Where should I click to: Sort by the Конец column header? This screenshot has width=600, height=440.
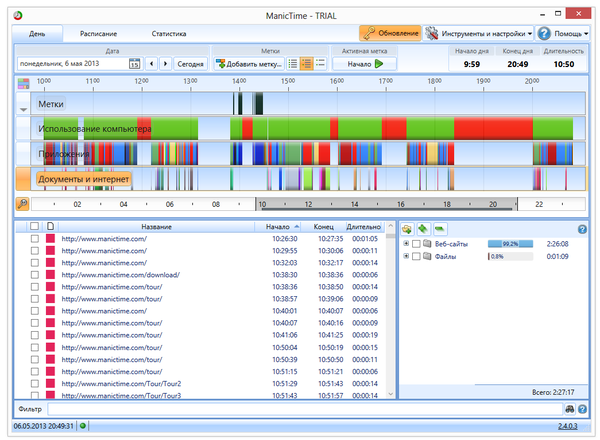[323, 227]
